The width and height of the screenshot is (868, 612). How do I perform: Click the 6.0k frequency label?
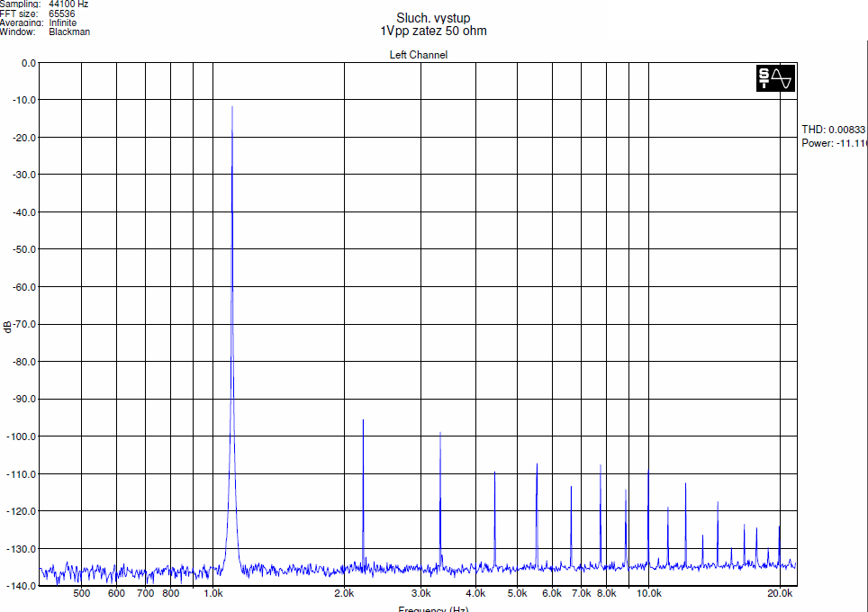[x=552, y=594]
